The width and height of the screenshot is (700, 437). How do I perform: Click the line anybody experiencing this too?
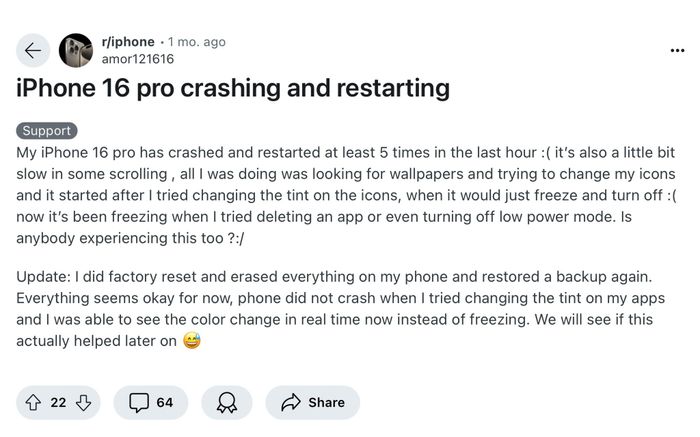point(130,238)
